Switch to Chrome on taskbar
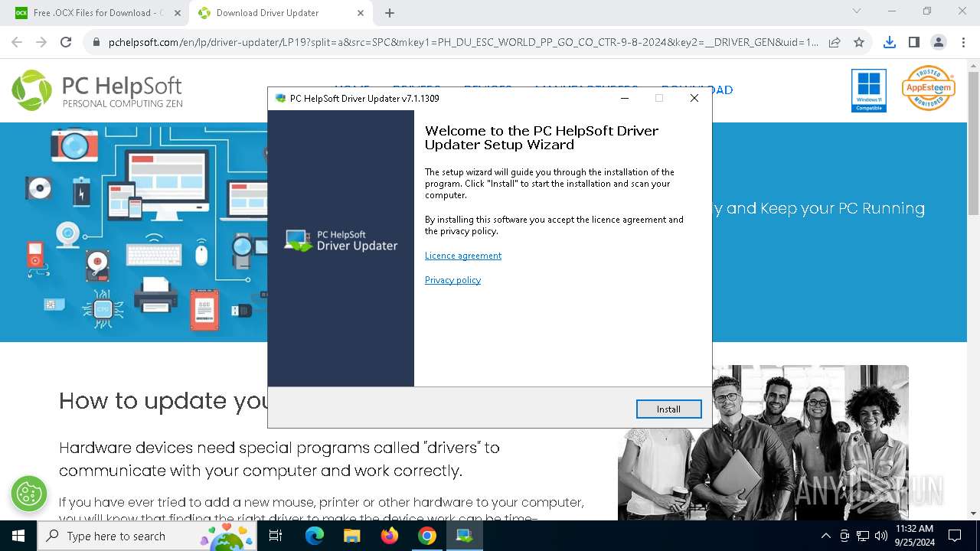Viewport: 980px width, 551px height. (427, 536)
